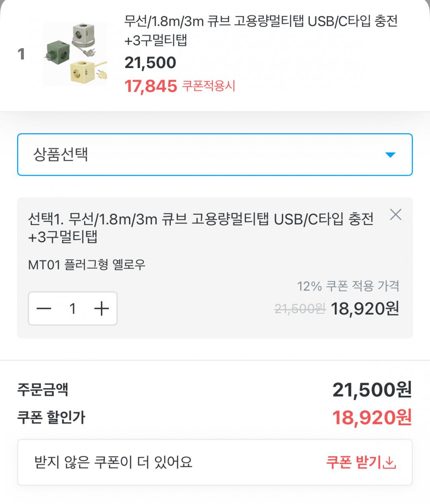Click the struck-through 21,500원 original price

click(x=300, y=309)
